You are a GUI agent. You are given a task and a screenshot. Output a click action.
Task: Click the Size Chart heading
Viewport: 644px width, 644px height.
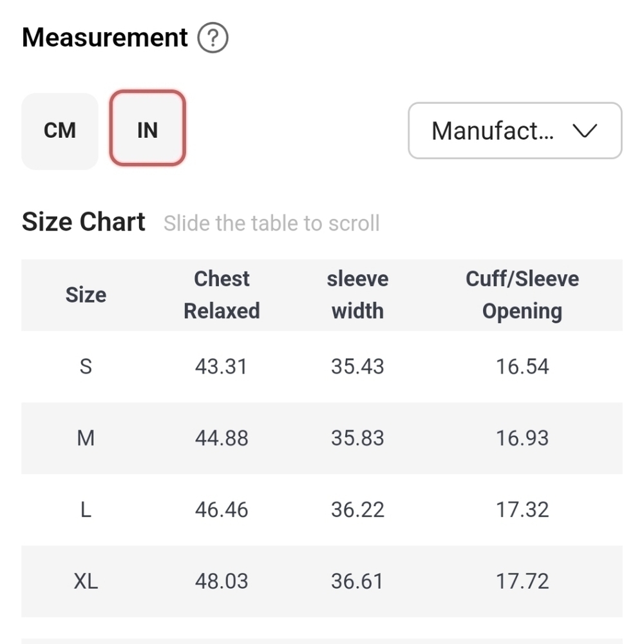tap(84, 222)
